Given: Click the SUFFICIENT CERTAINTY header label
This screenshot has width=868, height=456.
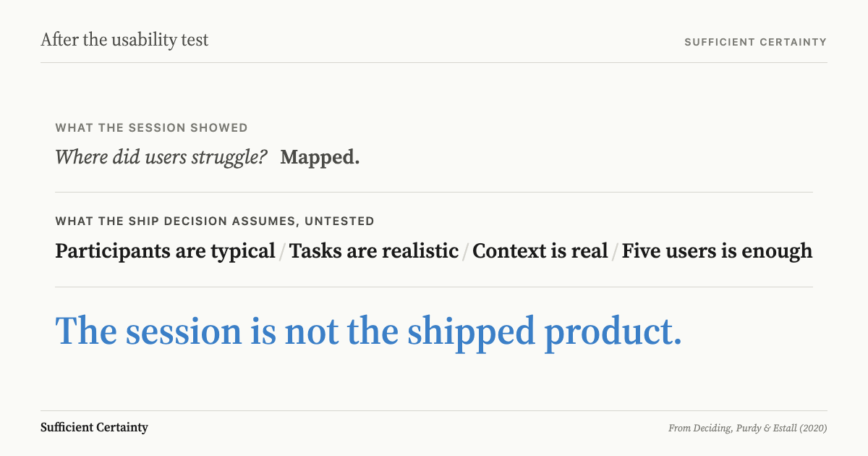Looking at the screenshot, I should pyautogui.click(x=755, y=42).
